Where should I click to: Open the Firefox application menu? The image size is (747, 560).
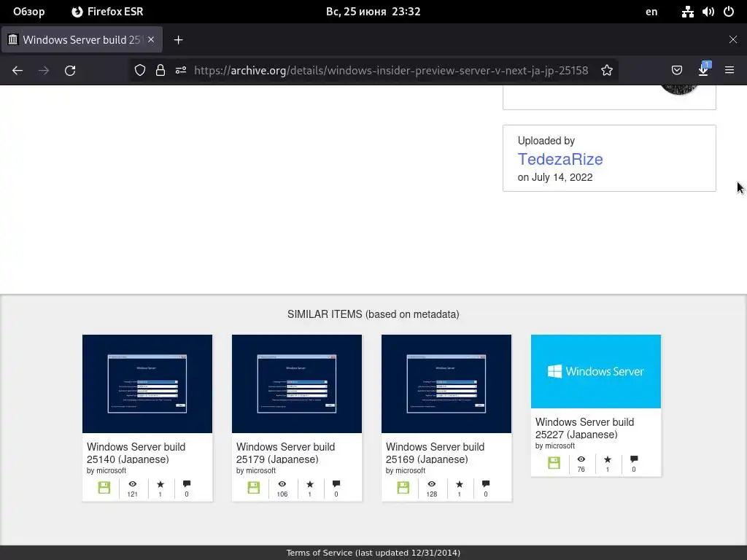(x=729, y=71)
